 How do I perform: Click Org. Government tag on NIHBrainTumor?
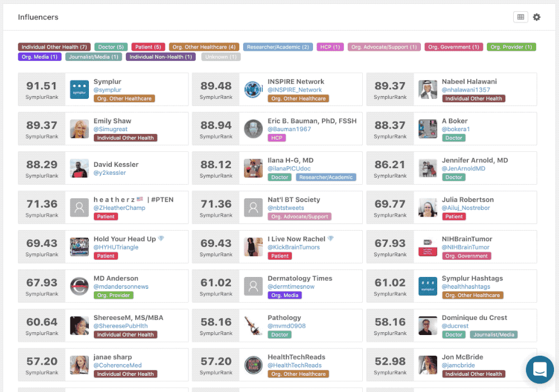pos(466,256)
